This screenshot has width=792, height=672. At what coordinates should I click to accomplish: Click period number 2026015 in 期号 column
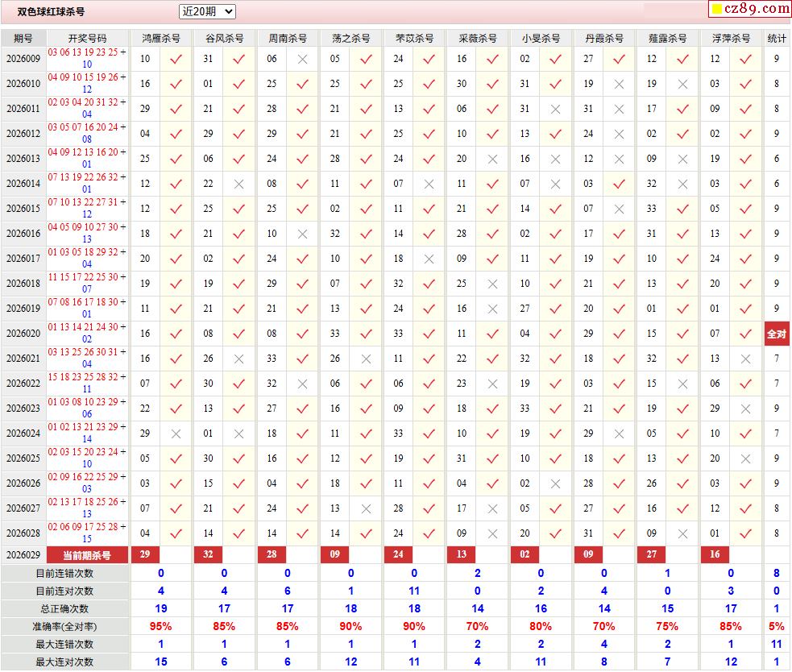[23, 209]
